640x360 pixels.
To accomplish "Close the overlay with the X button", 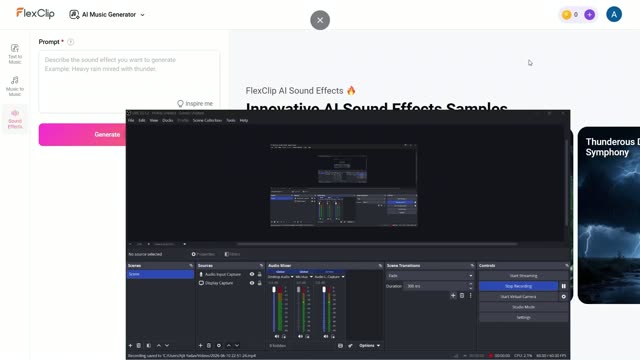I will point(320,20).
